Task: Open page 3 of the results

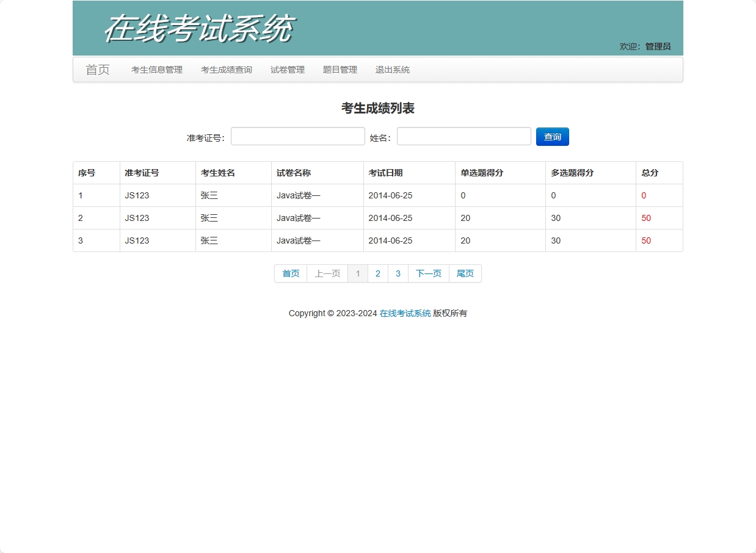Action: (x=398, y=273)
